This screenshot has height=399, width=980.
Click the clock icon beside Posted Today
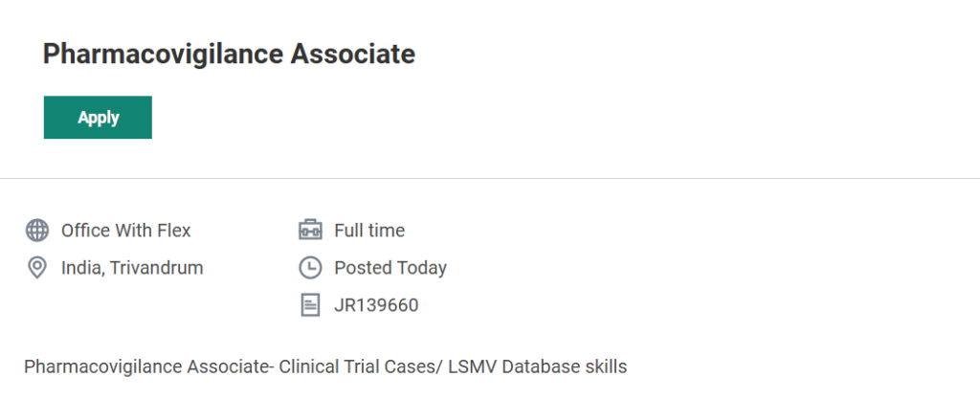(310, 268)
